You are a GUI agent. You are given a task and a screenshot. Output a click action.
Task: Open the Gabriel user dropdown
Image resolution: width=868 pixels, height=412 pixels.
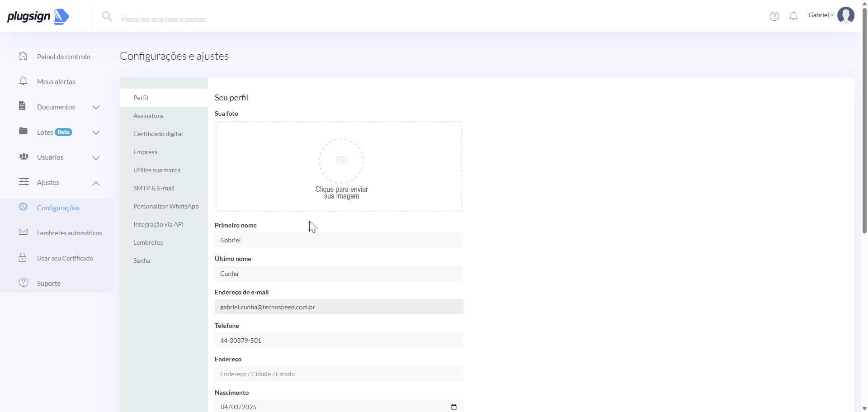pos(821,15)
